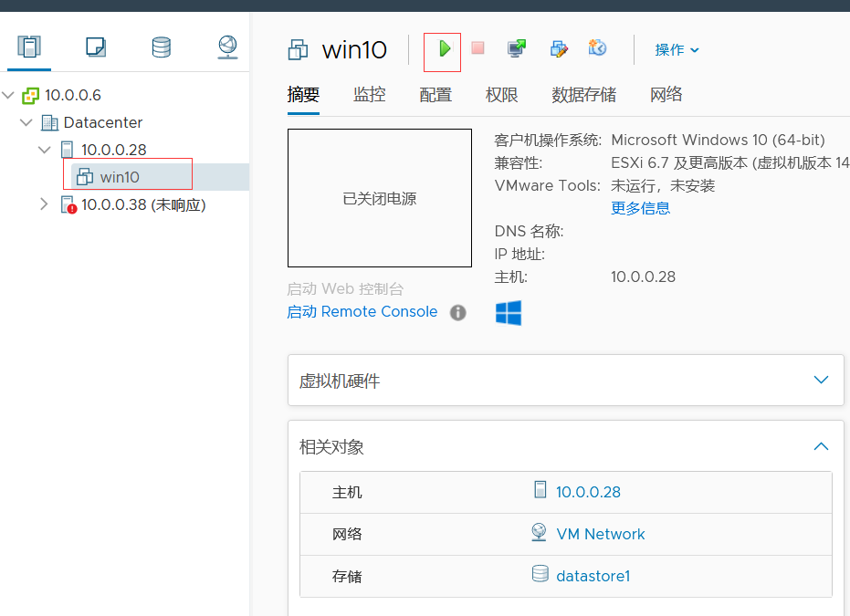Screen dimensions: 850x616
Task: Click the 存储 row label
Action: [347, 577]
